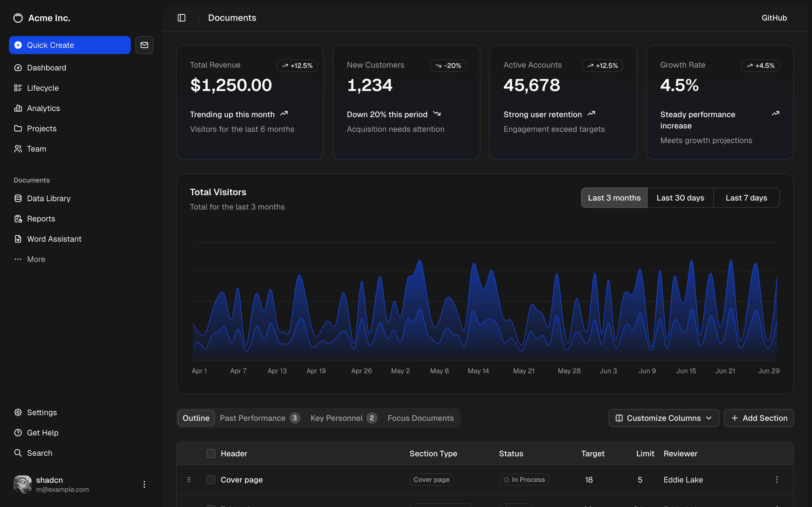Image resolution: width=812 pixels, height=507 pixels.
Task: Click the Add Section button
Action: pyautogui.click(x=759, y=418)
